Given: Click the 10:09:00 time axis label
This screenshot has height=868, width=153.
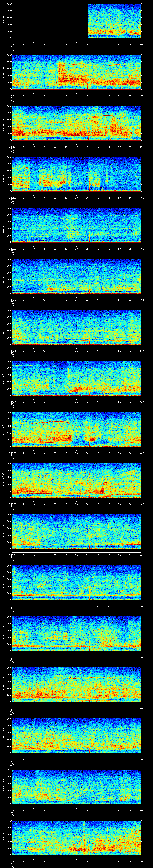Looking at the screenshot, I should 12,44.
